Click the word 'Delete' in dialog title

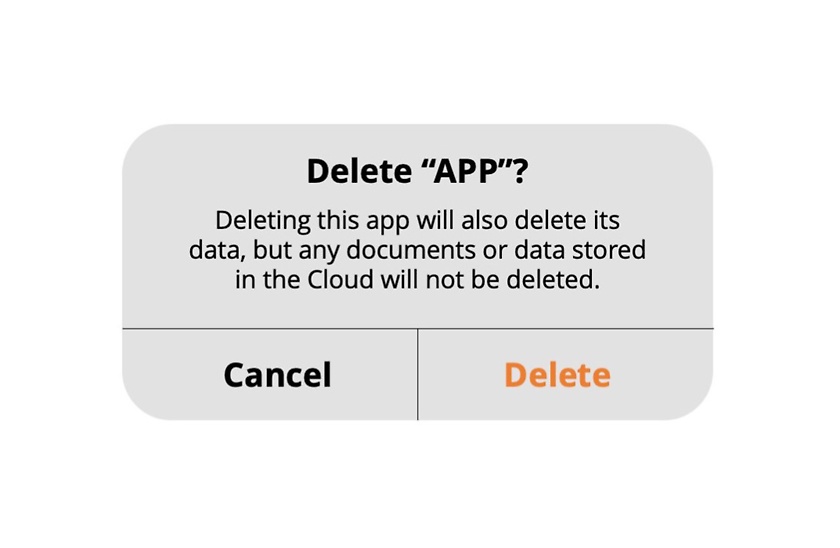tap(359, 171)
